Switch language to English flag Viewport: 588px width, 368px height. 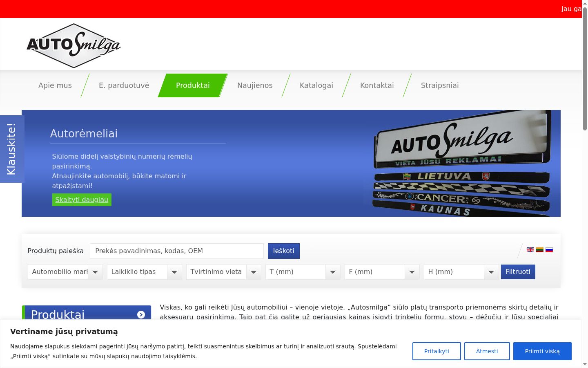530,250
